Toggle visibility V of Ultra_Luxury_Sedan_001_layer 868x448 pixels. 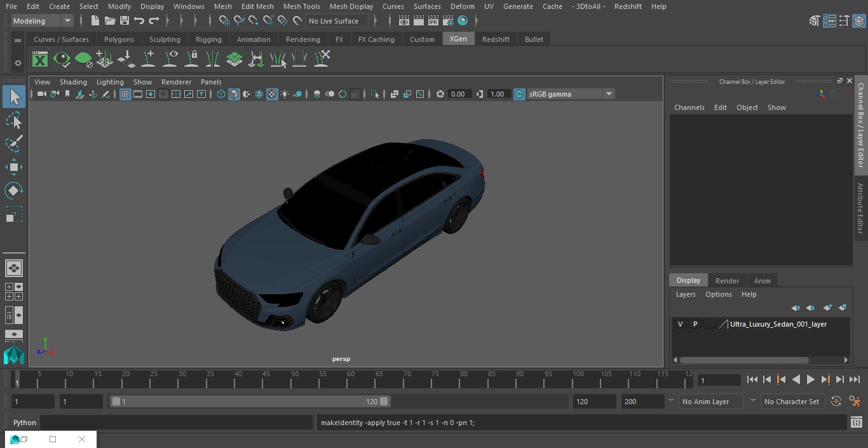[x=680, y=324]
